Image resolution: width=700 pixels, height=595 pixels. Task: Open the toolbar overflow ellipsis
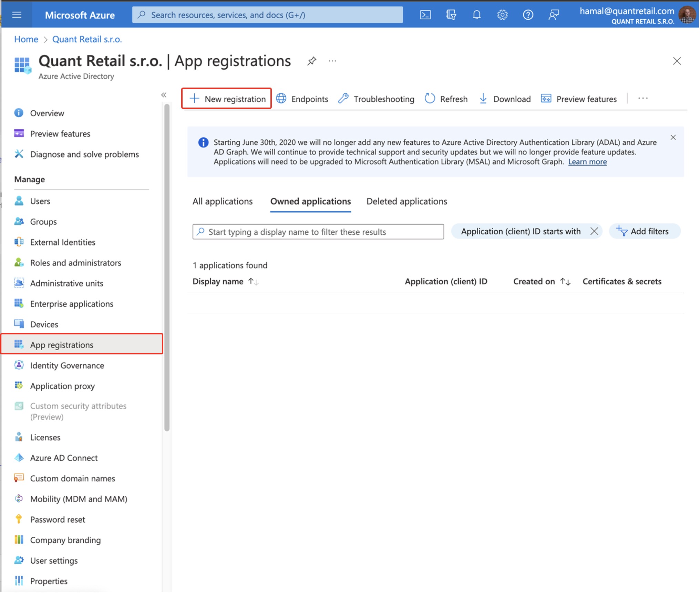[644, 99]
